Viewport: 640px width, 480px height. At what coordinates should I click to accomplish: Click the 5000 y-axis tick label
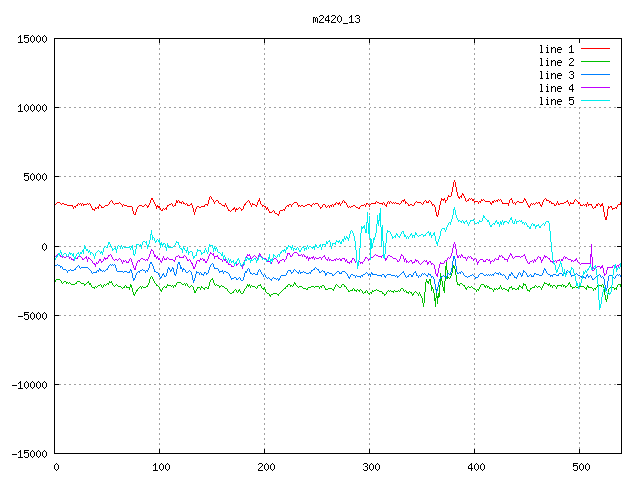[x=34, y=177]
